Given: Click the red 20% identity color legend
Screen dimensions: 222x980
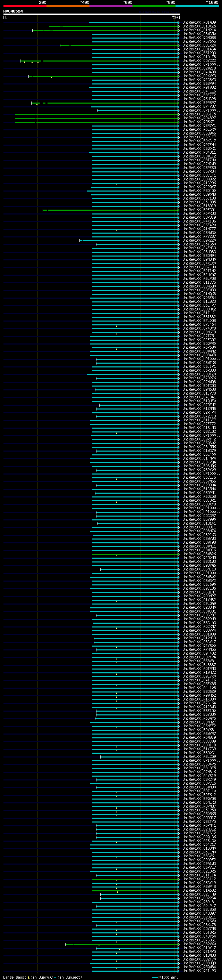Looking at the screenshot, I should tap(25, 6).
